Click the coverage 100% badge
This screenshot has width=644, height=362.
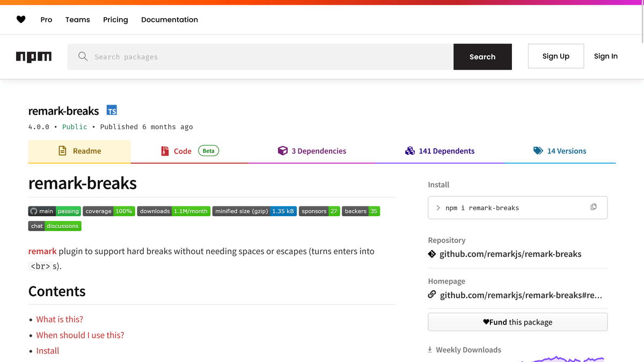click(109, 211)
